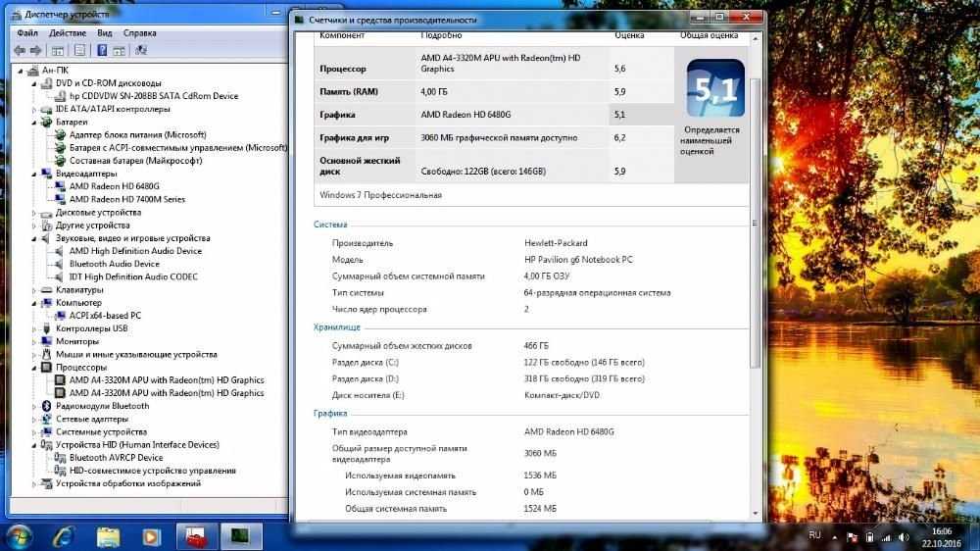Select the AMD Radeon HD 7400M Series entry
The height and width of the screenshot is (551, 980).
point(127,199)
